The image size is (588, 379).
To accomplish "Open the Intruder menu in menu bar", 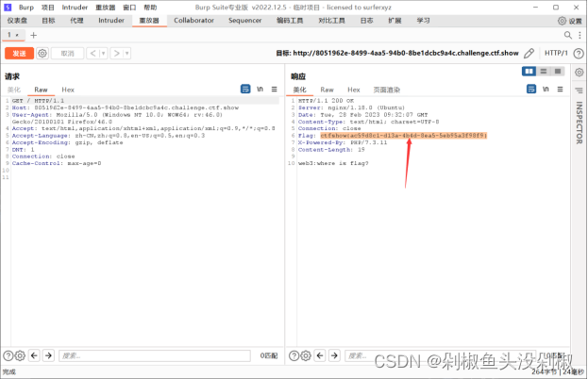I will click(x=75, y=8).
